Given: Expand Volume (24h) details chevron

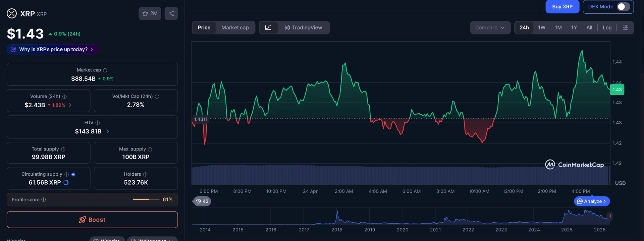Looking at the screenshot, I should pos(70,105).
